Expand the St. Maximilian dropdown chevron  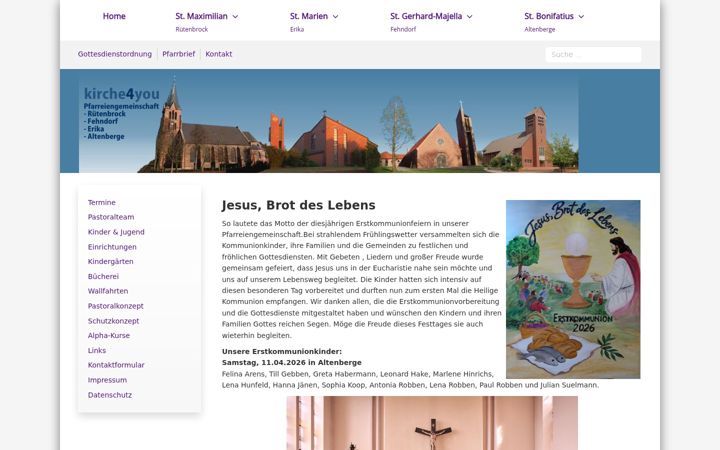pos(235,17)
